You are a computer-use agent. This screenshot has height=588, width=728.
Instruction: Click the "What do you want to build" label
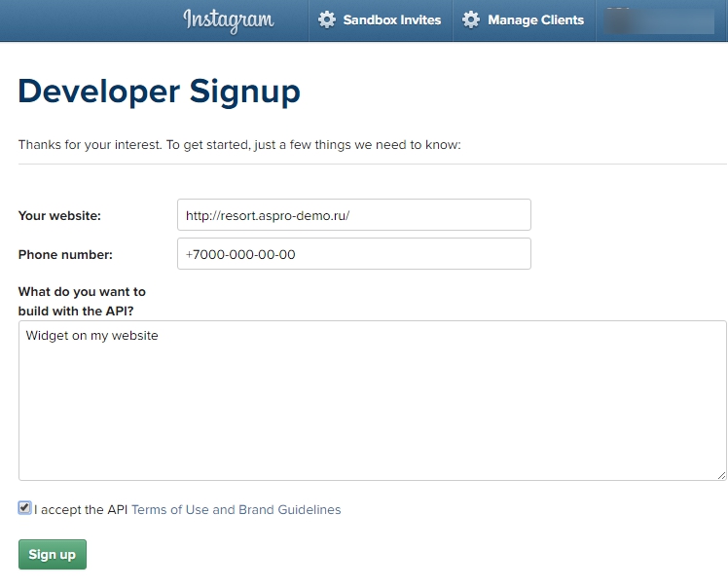pos(82,301)
